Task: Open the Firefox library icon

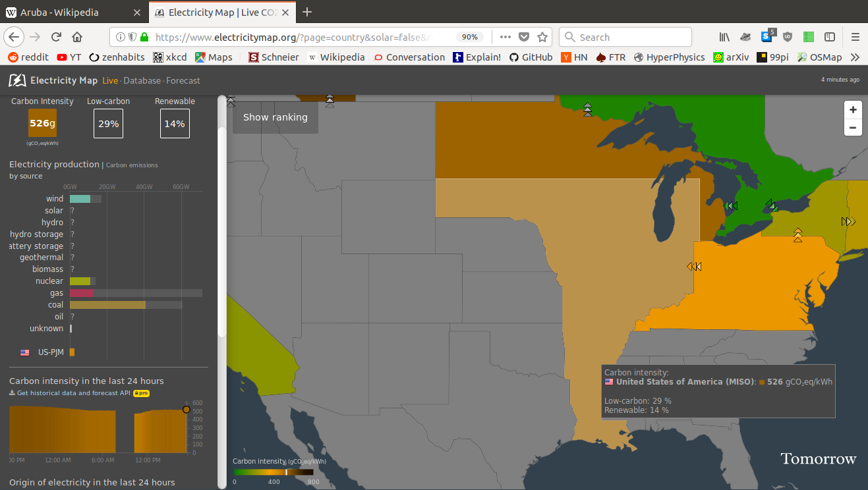Action: tap(724, 37)
